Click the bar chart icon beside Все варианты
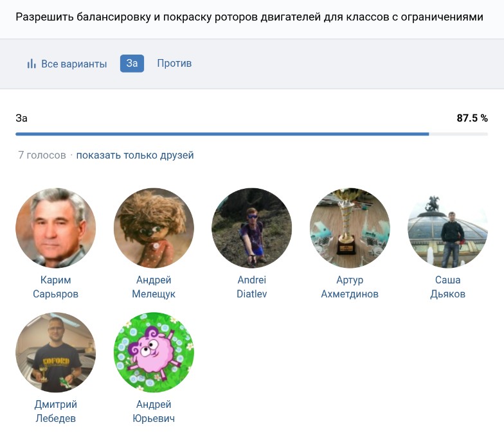The width and height of the screenshot is (504, 438). pos(31,64)
